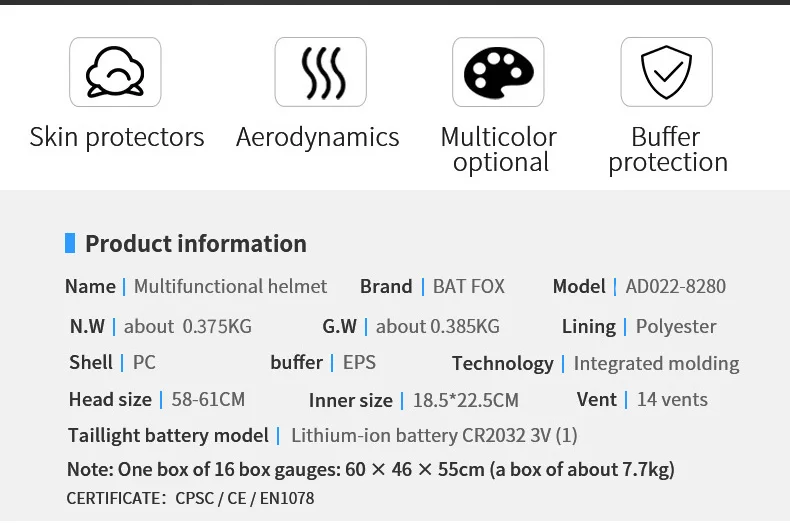Select the model number AD022-8280
The width and height of the screenshot is (790, 530).
click(676, 287)
